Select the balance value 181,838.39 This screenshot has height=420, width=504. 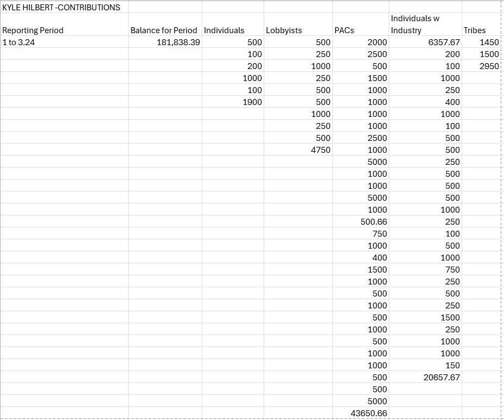(178, 42)
